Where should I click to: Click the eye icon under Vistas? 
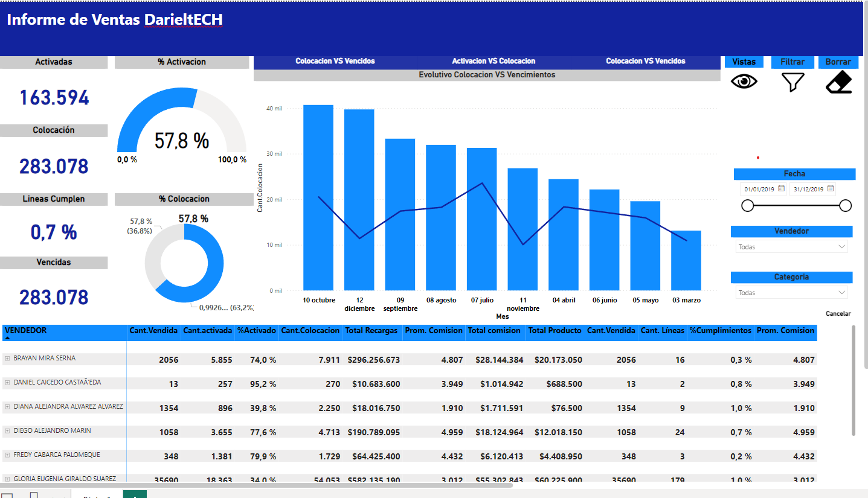coord(744,81)
